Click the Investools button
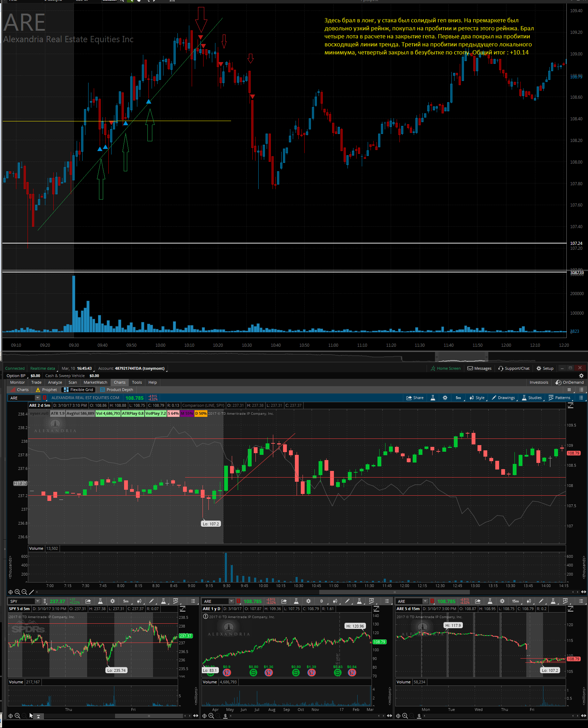This screenshot has height=728, width=588. pyautogui.click(x=539, y=382)
